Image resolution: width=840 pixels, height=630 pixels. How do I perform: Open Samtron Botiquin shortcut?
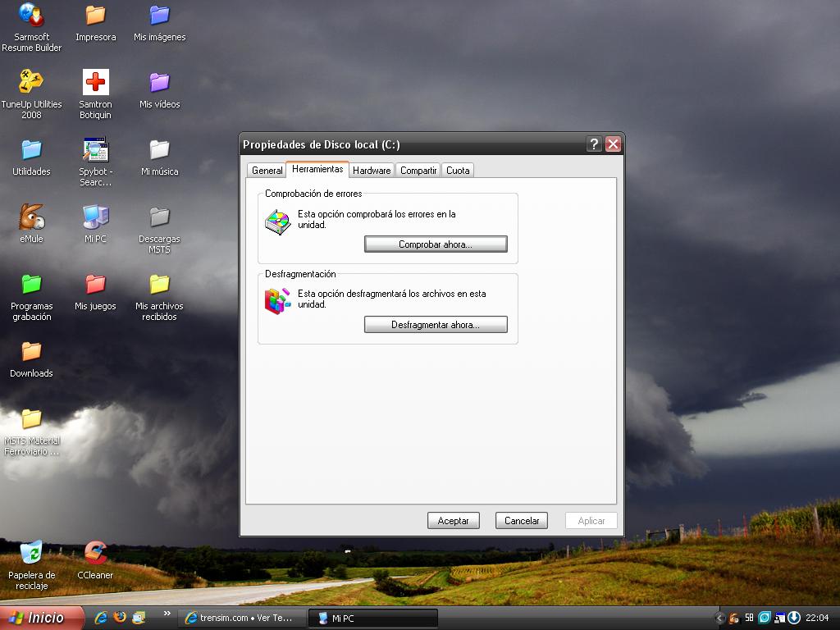tap(95, 83)
